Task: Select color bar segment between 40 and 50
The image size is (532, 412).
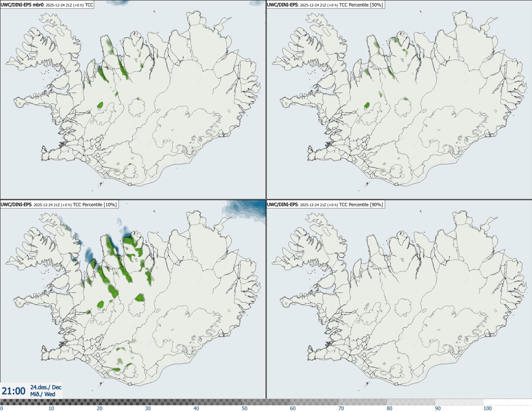Action: 218,402
